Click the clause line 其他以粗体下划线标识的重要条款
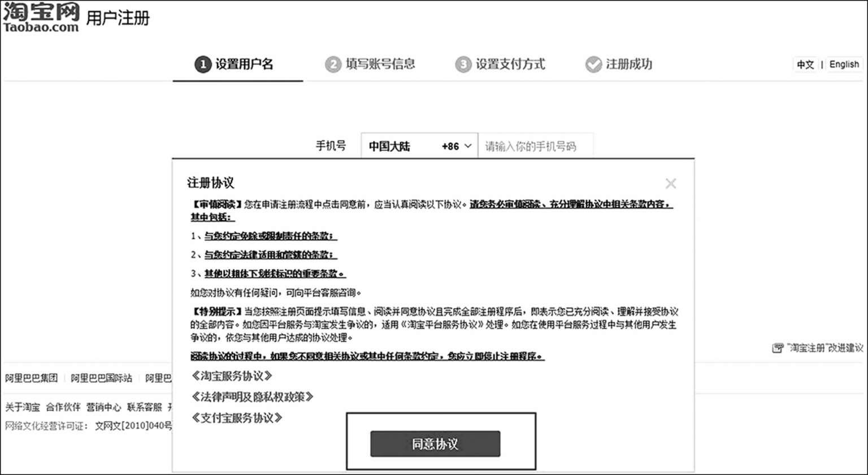868x475 pixels. [x=275, y=274]
